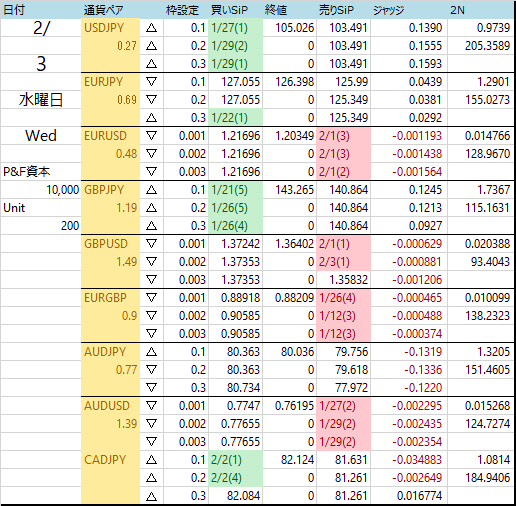This screenshot has height=506, width=516.
Task: Select the 2N value 184.9406
Action: pyautogui.click(x=487, y=478)
